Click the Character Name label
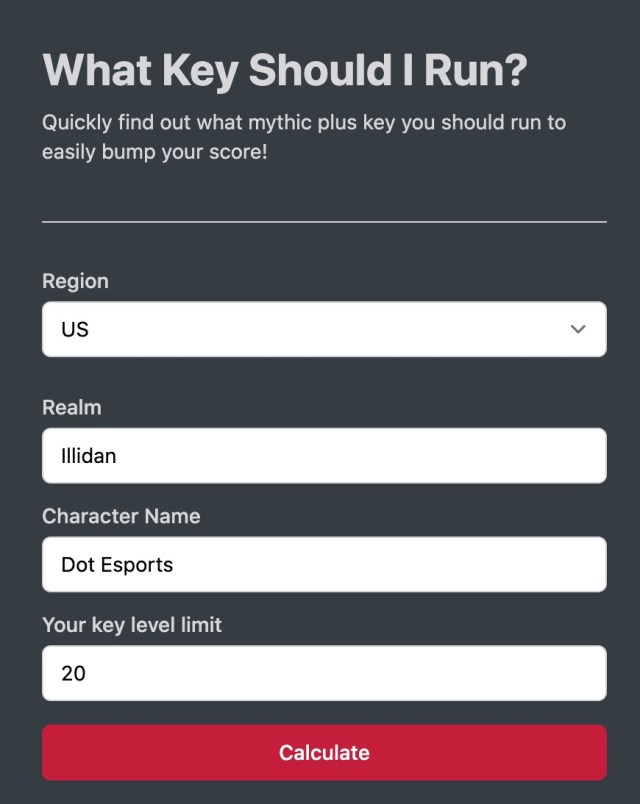 121,516
